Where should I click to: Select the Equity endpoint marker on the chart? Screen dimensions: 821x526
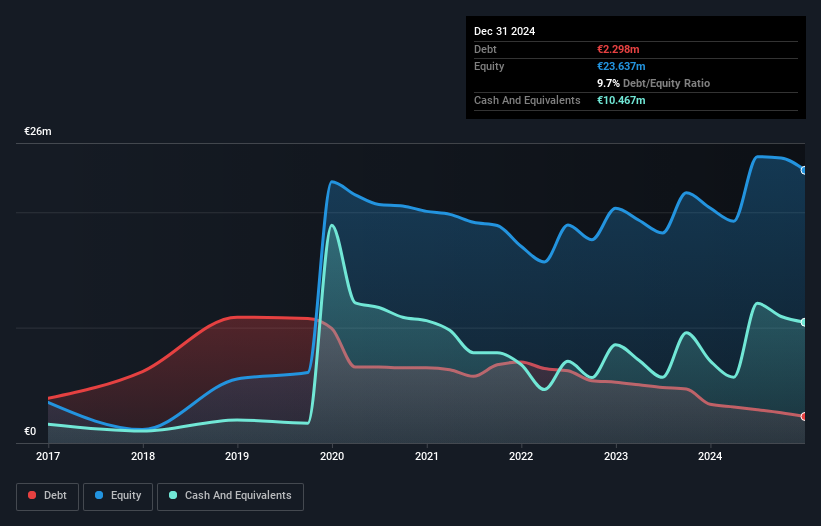(x=804, y=171)
